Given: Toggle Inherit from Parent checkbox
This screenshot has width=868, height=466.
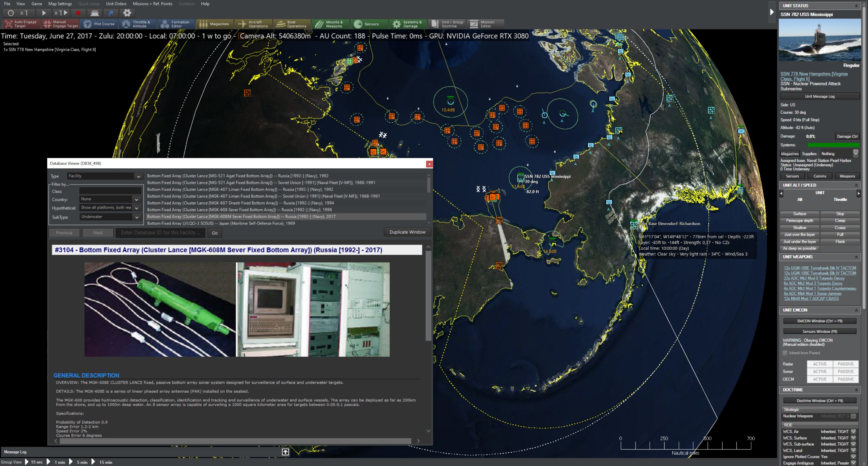Looking at the screenshot, I should tap(785, 353).
